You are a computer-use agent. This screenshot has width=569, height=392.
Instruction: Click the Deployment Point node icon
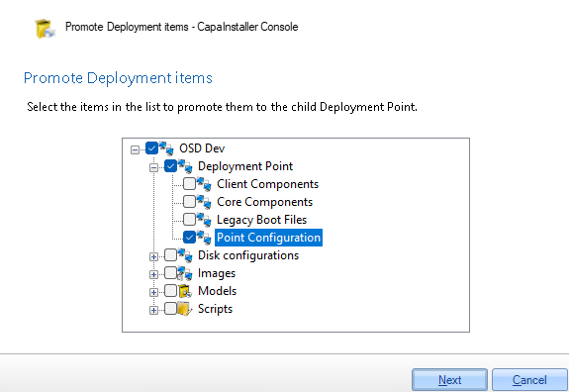point(185,166)
